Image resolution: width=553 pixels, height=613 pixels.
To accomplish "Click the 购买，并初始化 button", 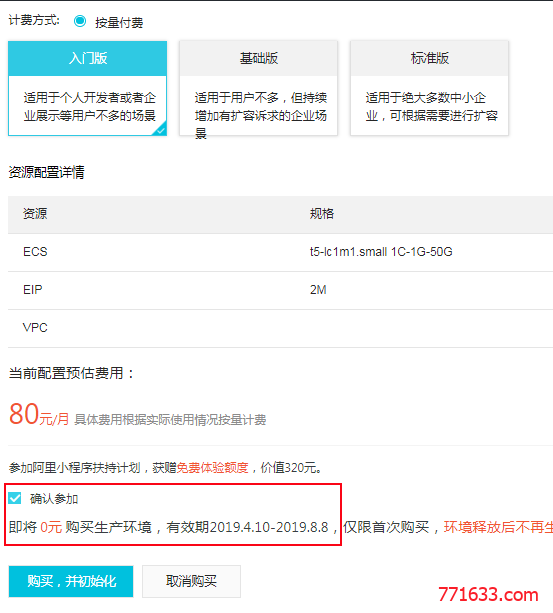I will point(71,581).
